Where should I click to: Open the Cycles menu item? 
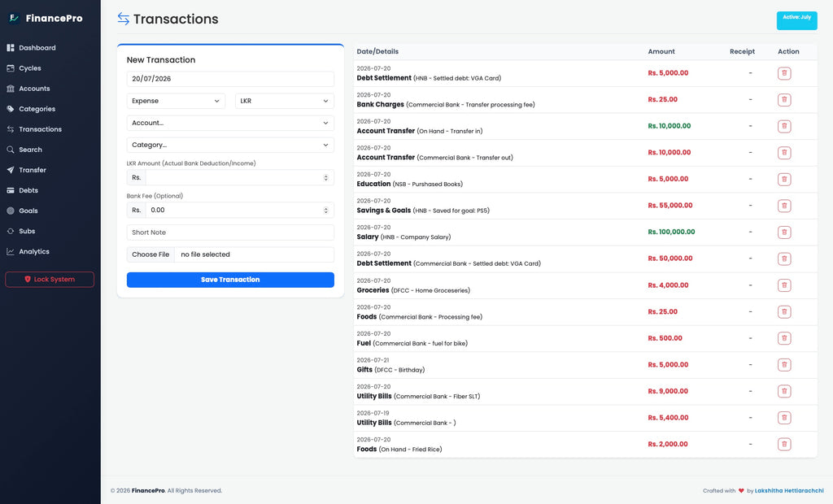pyautogui.click(x=30, y=68)
